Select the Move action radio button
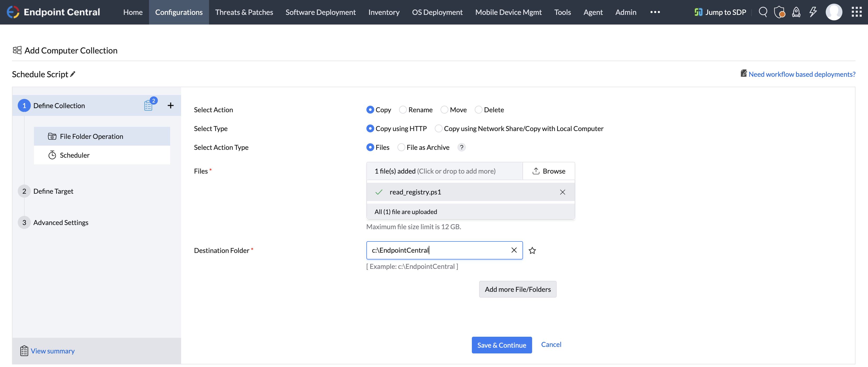The height and width of the screenshot is (367, 868). (x=444, y=110)
